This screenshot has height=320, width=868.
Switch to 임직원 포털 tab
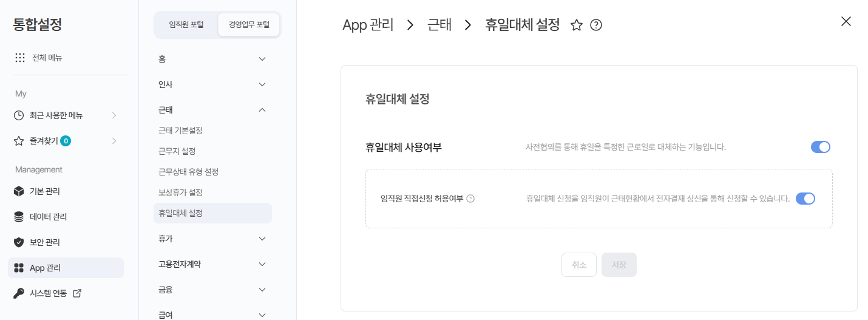(x=186, y=25)
